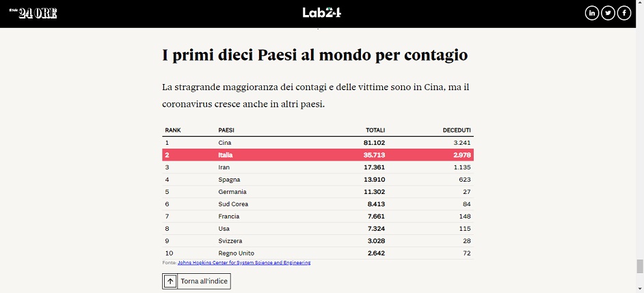Select the highlighted Italia row

point(318,155)
